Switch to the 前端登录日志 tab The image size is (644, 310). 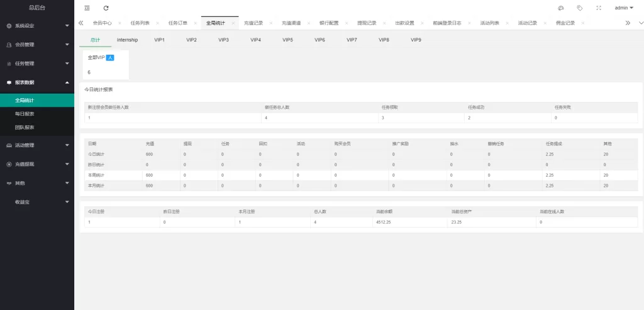pyautogui.click(x=447, y=23)
